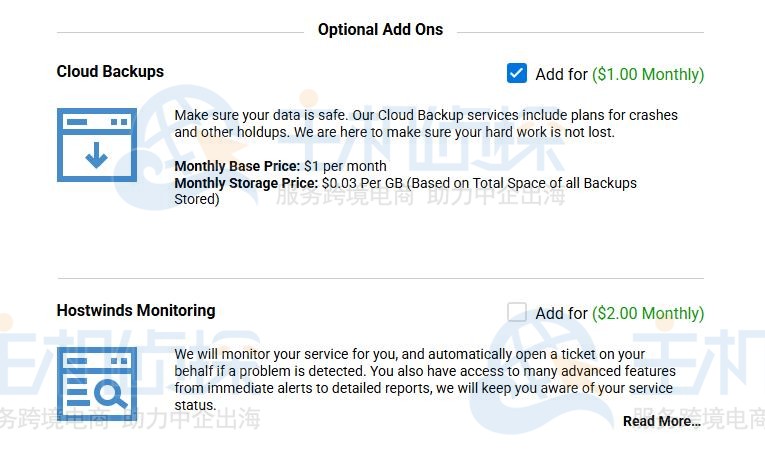765x458 pixels.
Task: Click the green ($2.00 Monthly) price text
Action: (x=648, y=313)
